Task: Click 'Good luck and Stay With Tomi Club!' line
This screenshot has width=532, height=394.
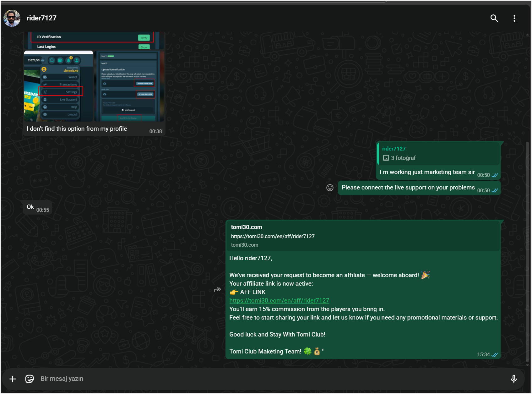Action: pos(277,335)
